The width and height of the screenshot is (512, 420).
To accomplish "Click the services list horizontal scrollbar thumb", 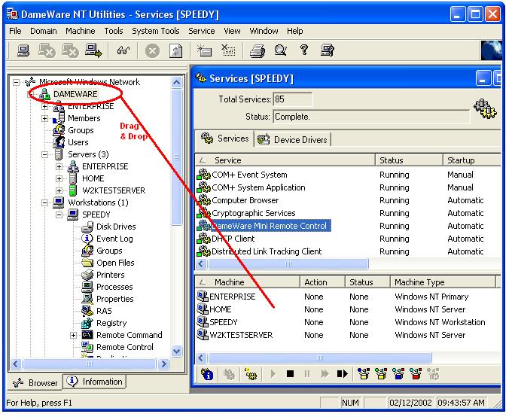I will [288, 263].
